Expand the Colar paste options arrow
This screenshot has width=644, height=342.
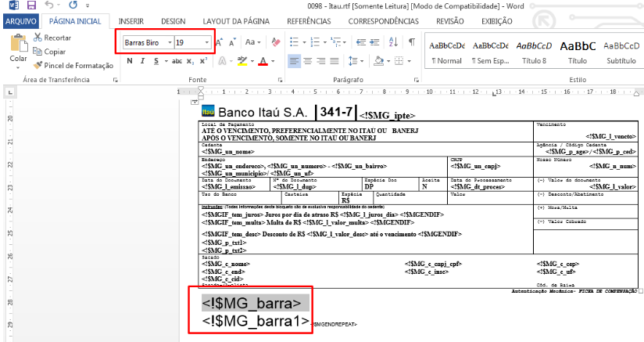coord(18,67)
